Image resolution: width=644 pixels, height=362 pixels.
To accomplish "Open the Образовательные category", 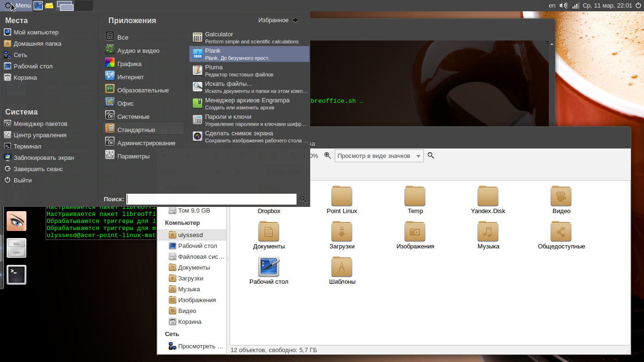I will [143, 90].
